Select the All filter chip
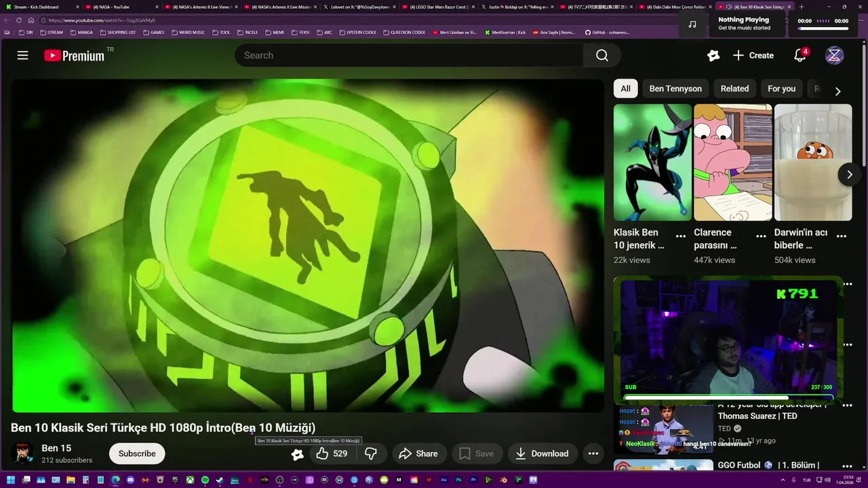The width and height of the screenshot is (868, 488). coord(625,89)
